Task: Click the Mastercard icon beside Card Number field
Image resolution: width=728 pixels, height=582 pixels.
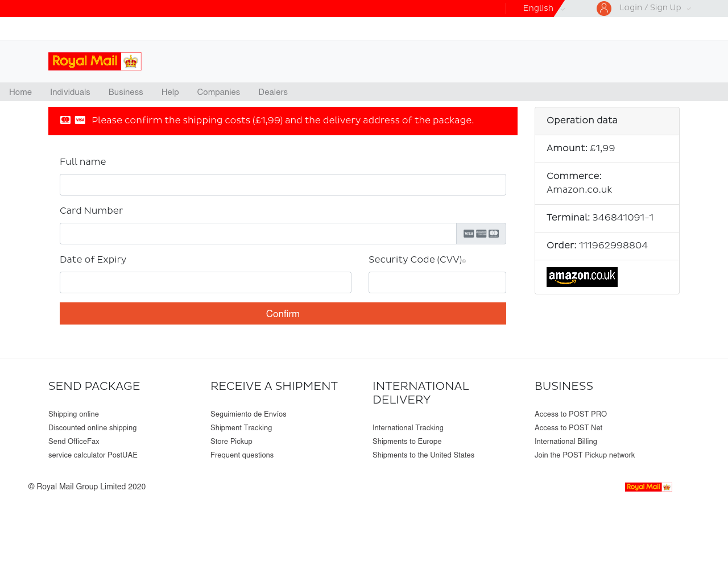Action: tap(494, 234)
